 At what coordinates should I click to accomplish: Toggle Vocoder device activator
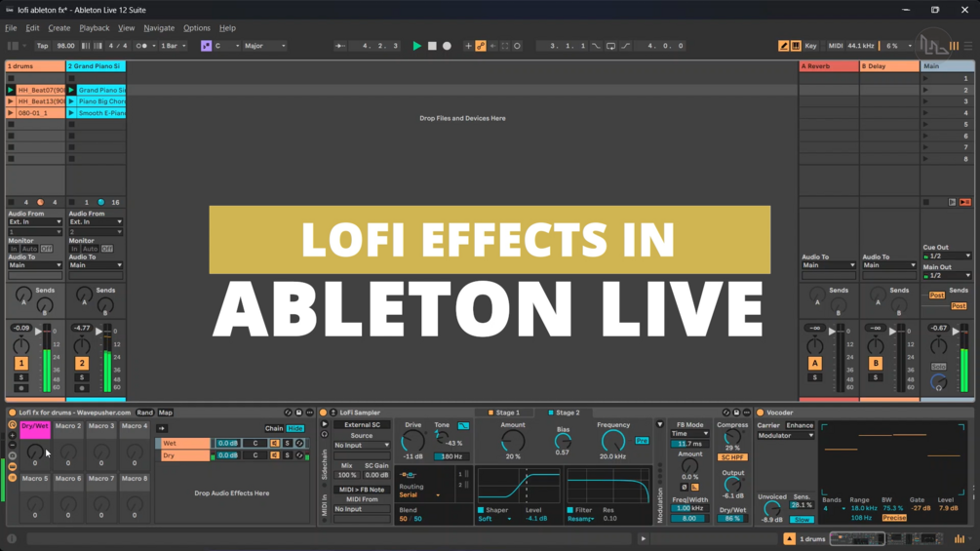tap(761, 413)
